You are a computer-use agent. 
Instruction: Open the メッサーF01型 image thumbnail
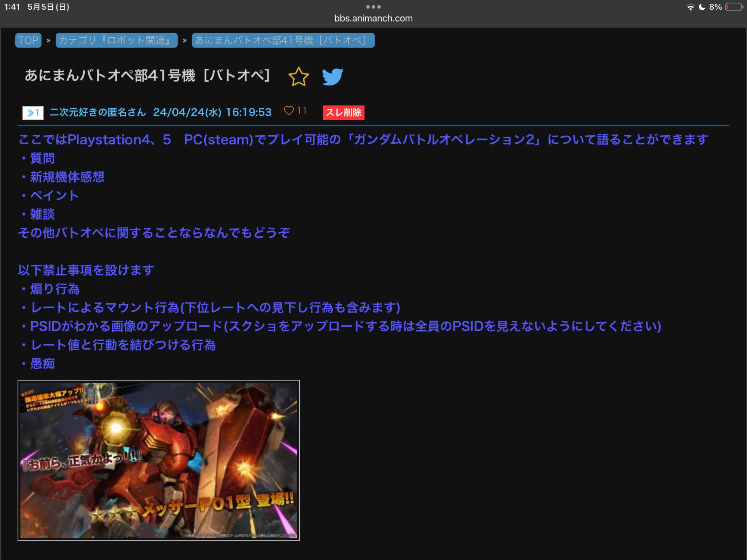point(159,460)
